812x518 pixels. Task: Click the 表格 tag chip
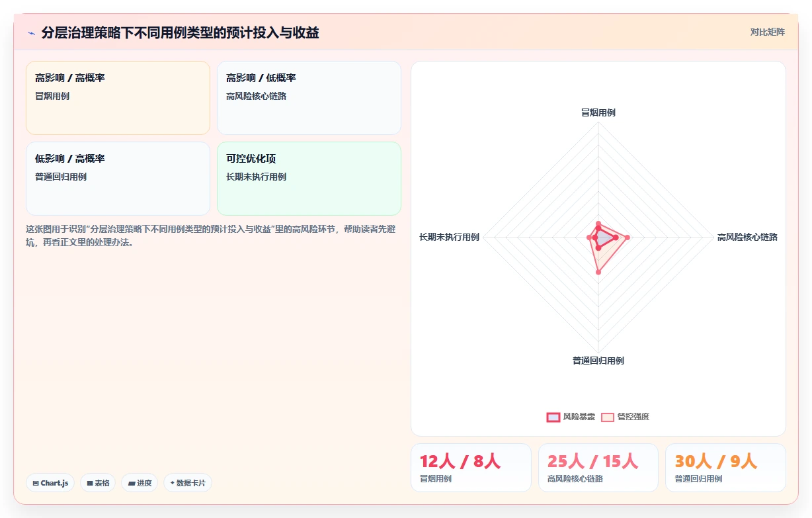pyautogui.click(x=98, y=483)
